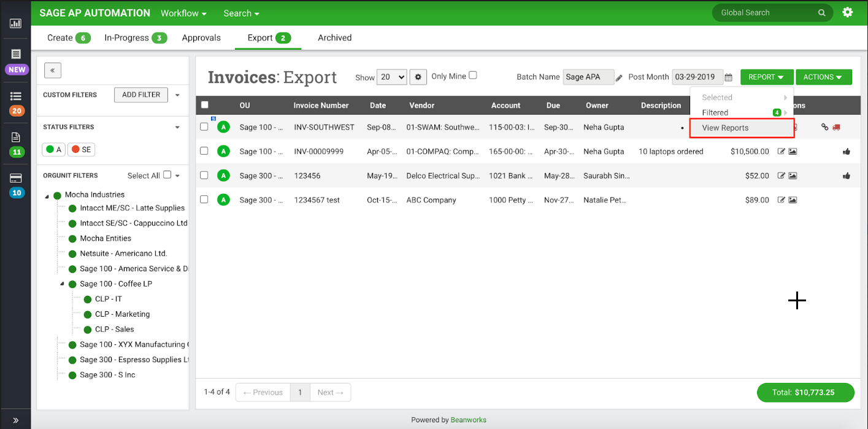Click the Batch Name input field
Image resolution: width=868 pixels, height=429 pixels.
588,77
